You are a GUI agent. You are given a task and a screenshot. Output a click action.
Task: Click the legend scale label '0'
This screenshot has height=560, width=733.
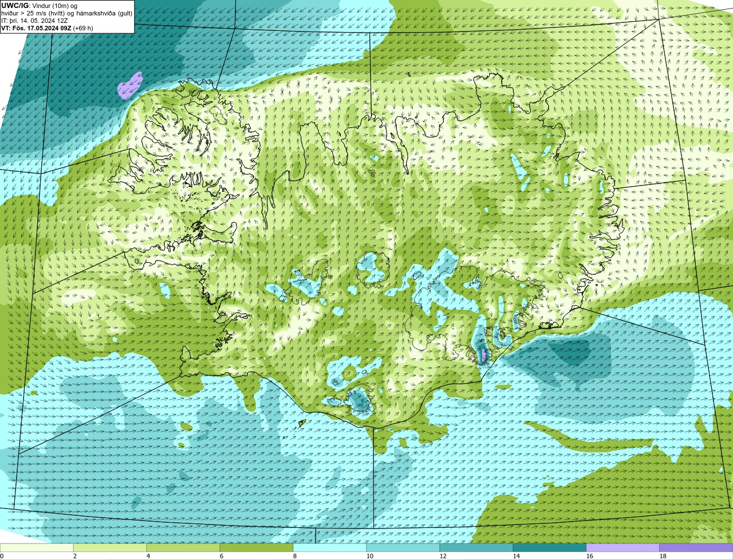[x=2, y=556]
